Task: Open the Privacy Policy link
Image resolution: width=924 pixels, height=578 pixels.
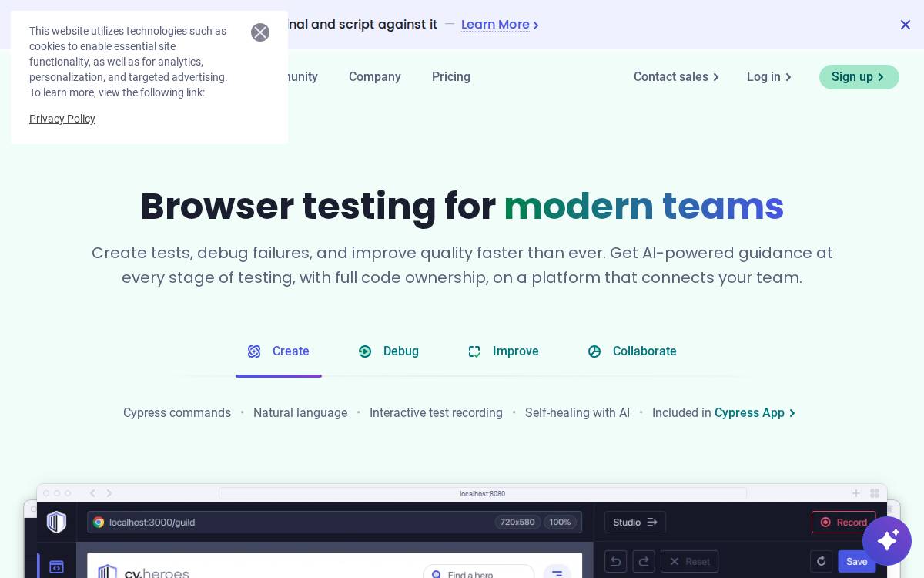Action: point(62,119)
